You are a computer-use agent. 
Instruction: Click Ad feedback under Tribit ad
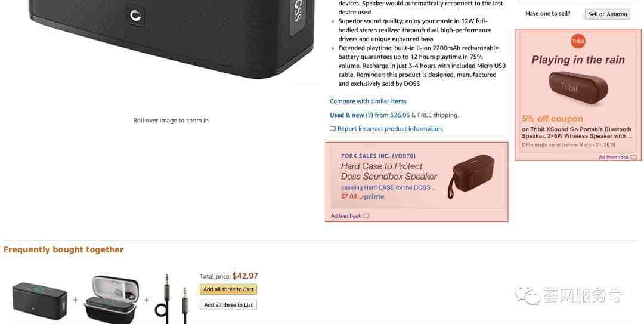pos(614,158)
